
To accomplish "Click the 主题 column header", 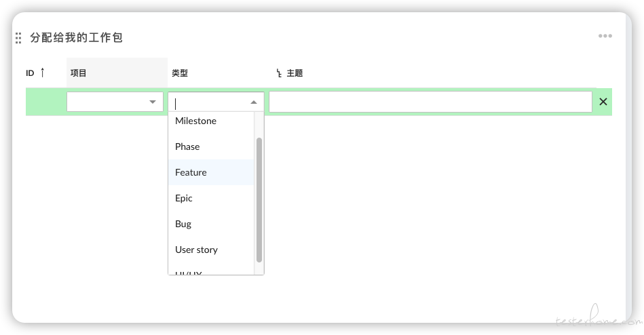I will click(295, 73).
